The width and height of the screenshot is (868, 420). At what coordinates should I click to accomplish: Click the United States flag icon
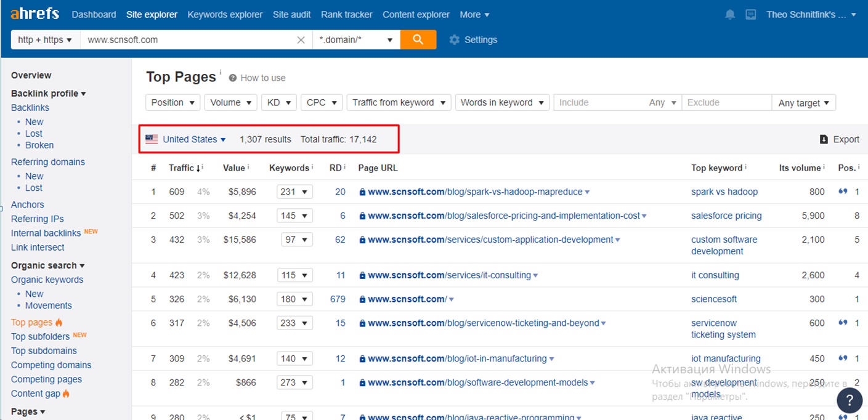152,139
